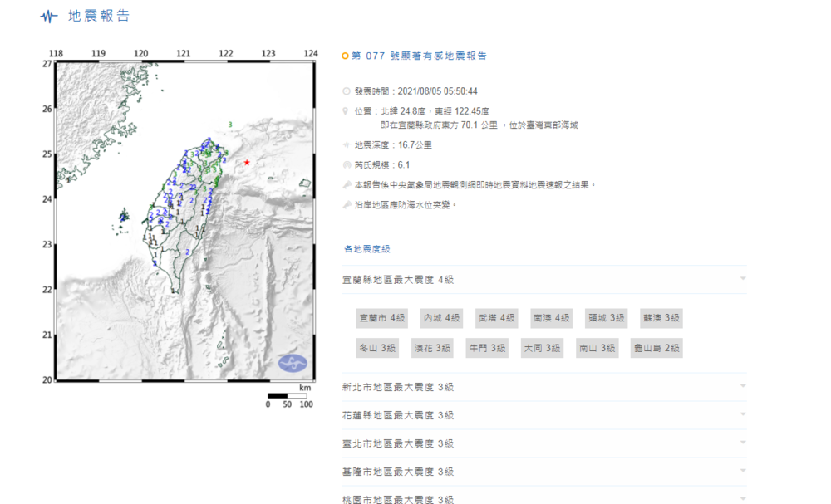Click the seismograph waveform icon beside 地震報告
831x504 pixels.
[48, 15]
